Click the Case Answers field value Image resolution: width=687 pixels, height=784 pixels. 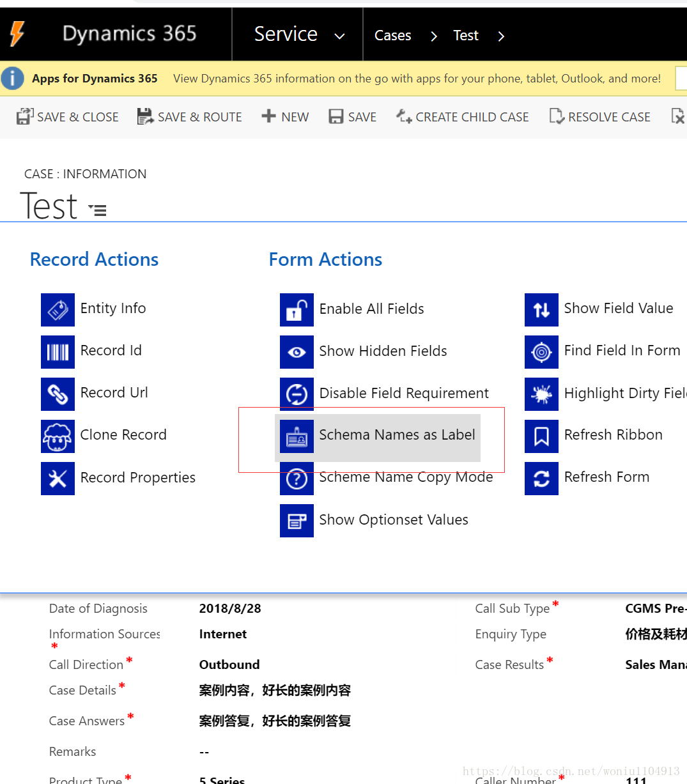tap(275, 721)
